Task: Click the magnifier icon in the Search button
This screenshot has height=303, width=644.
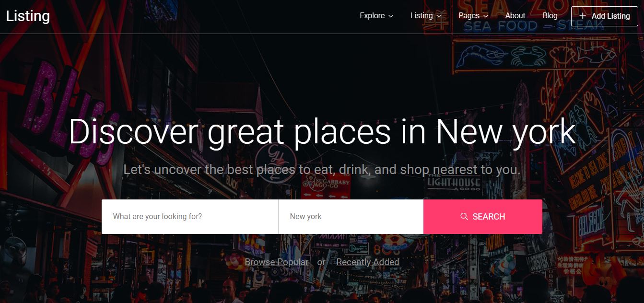Action: coord(464,217)
